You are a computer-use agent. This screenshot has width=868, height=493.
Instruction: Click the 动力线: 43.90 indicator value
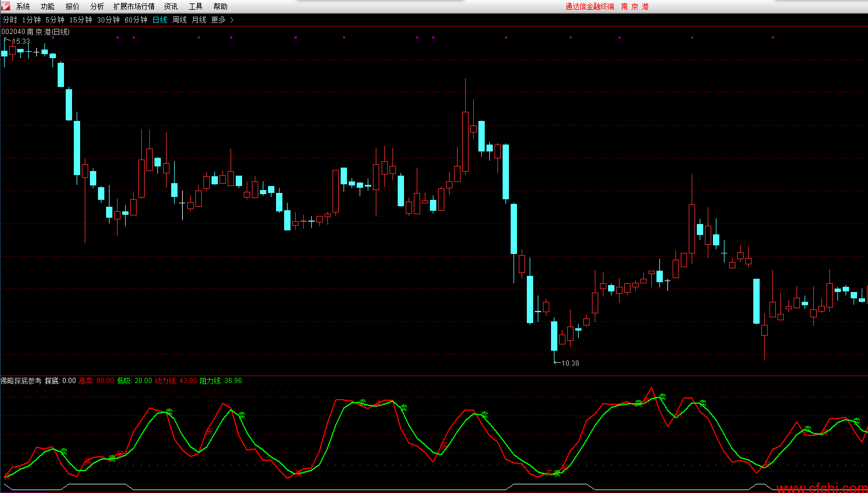[176, 381]
